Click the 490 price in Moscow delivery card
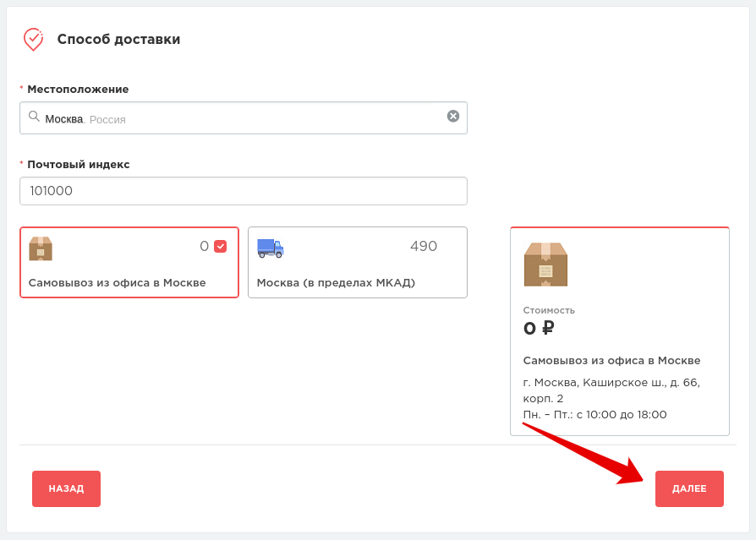The width and height of the screenshot is (756, 540). click(x=423, y=247)
